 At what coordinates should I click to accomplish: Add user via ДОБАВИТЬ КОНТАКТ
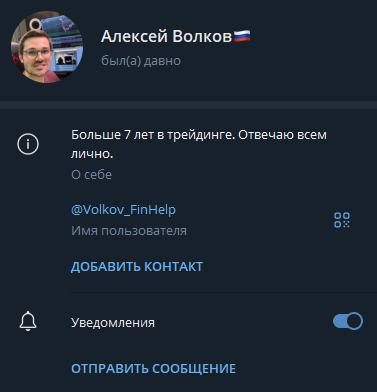(x=137, y=267)
